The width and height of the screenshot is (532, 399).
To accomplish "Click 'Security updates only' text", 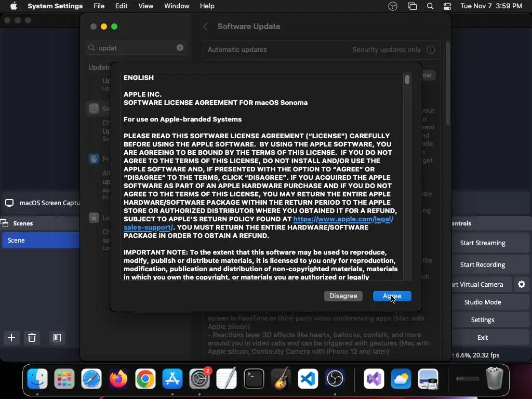I will [387, 49].
